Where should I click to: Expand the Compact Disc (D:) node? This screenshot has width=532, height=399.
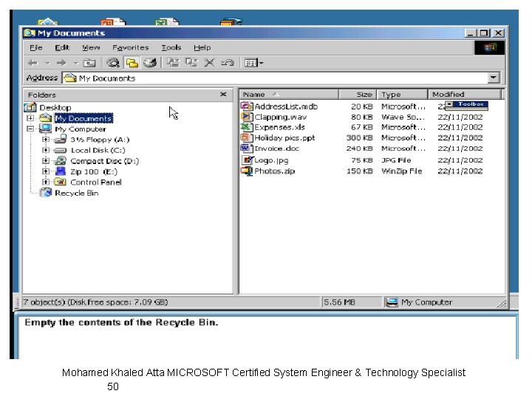[46, 161]
